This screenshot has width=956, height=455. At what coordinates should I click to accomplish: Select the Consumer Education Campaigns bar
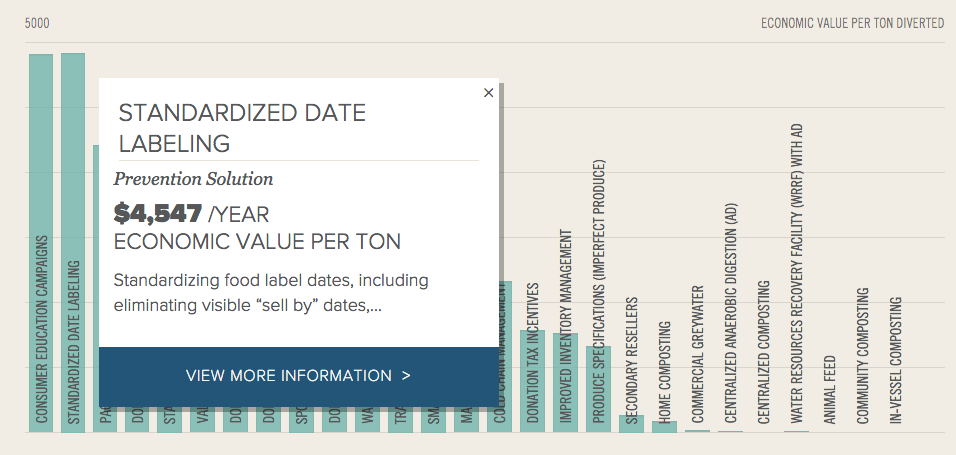[x=41, y=243]
